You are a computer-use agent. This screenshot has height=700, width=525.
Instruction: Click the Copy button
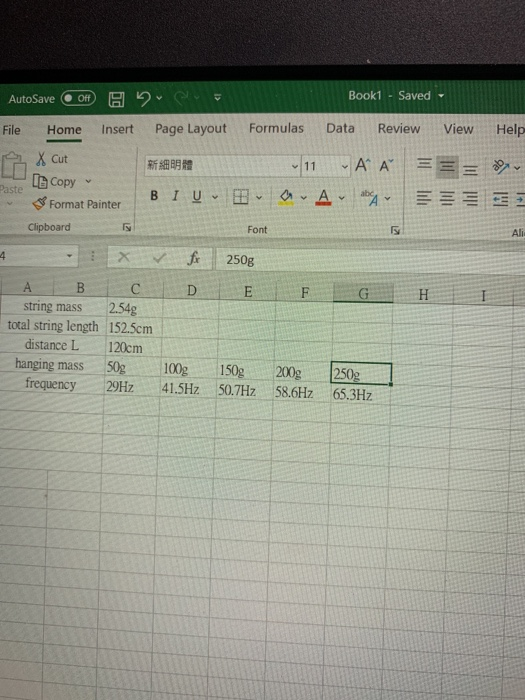pyautogui.click(x=54, y=182)
